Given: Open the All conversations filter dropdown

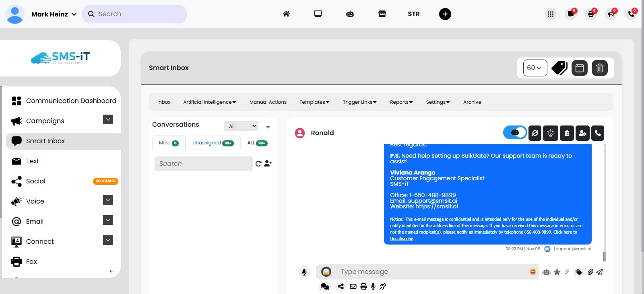Looking at the screenshot, I should coord(241,126).
